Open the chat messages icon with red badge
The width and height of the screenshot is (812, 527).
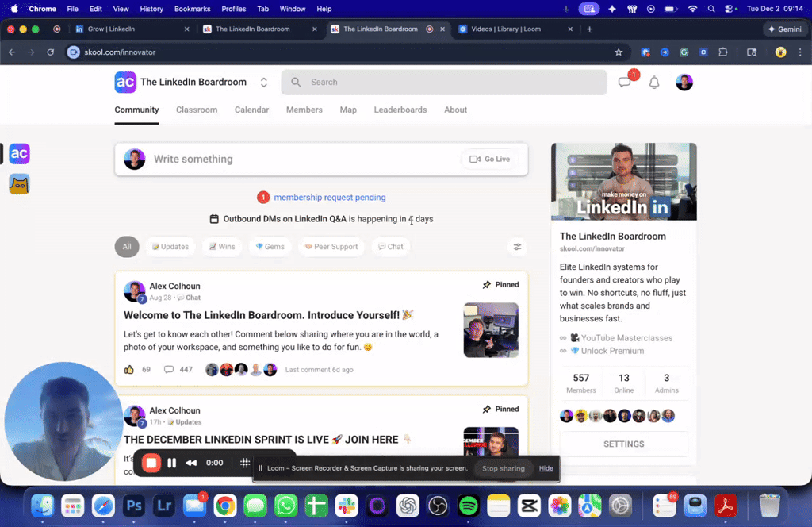pyautogui.click(x=625, y=83)
